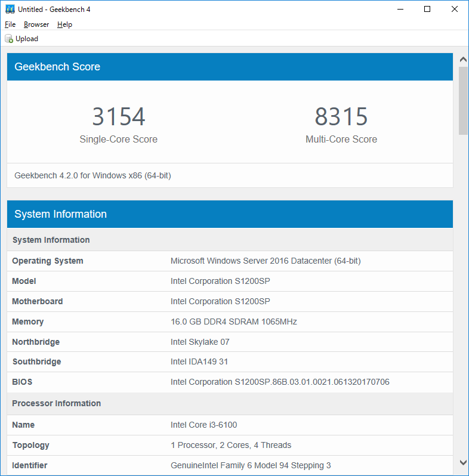The width and height of the screenshot is (469, 476).
Task: Click the Intel Skylake 07 value
Action: [200, 342]
